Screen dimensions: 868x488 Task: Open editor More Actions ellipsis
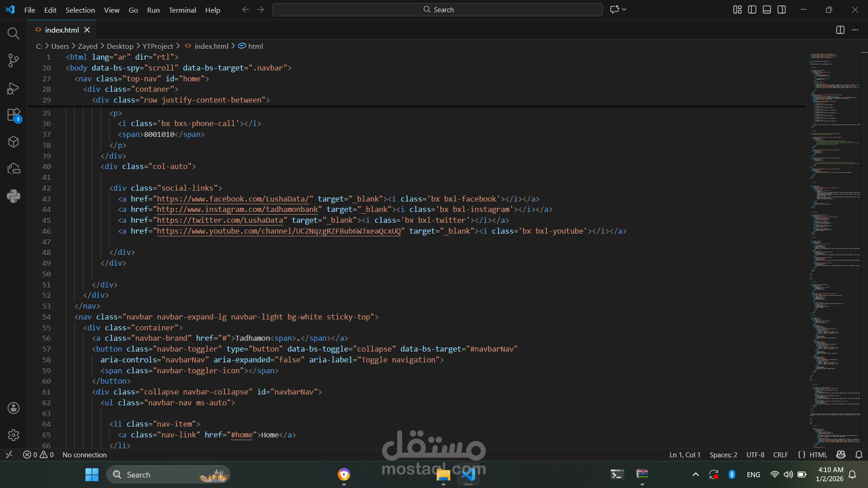click(x=855, y=30)
